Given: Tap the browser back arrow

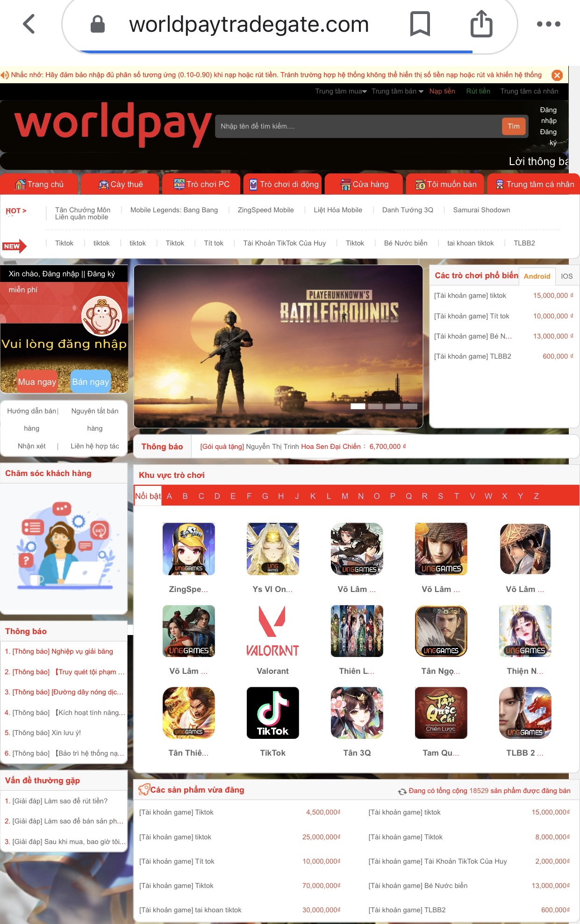Looking at the screenshot, I should coord(29,24).
